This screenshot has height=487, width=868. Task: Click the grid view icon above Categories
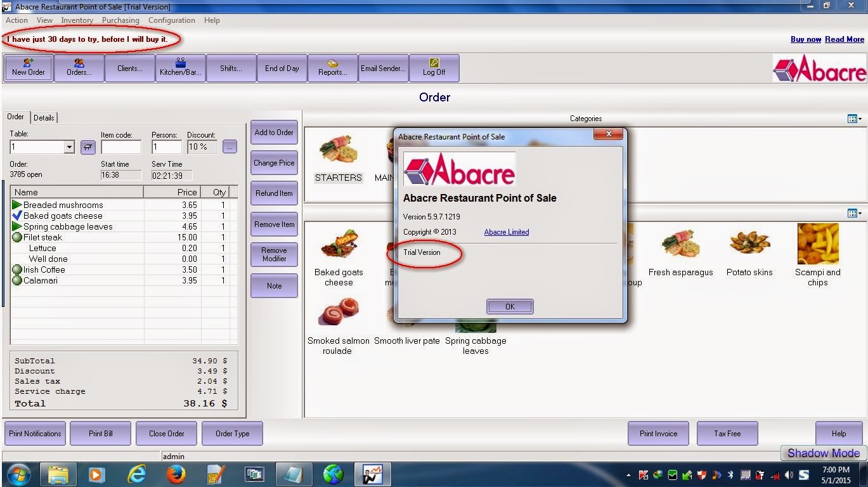(852, 119)
